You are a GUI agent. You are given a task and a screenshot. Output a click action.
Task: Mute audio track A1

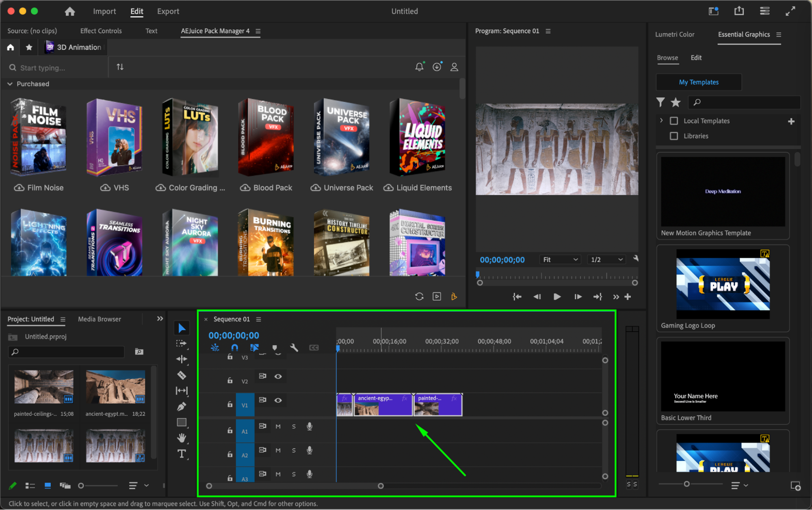pos(278,426)
